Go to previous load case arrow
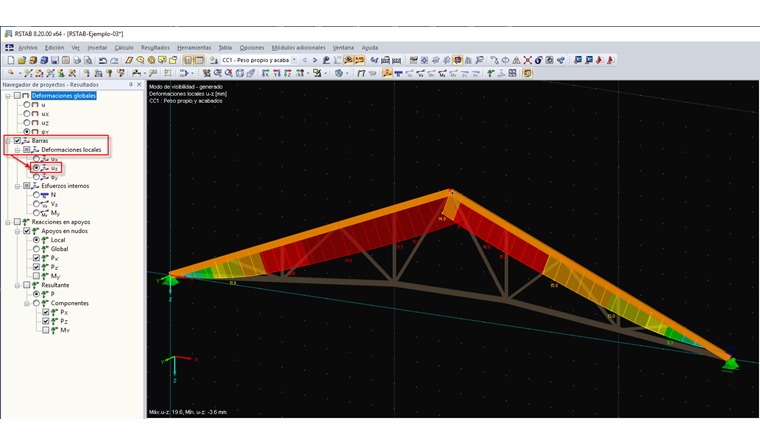This screenshot has width=760, height=446. [x=304, y=60]
